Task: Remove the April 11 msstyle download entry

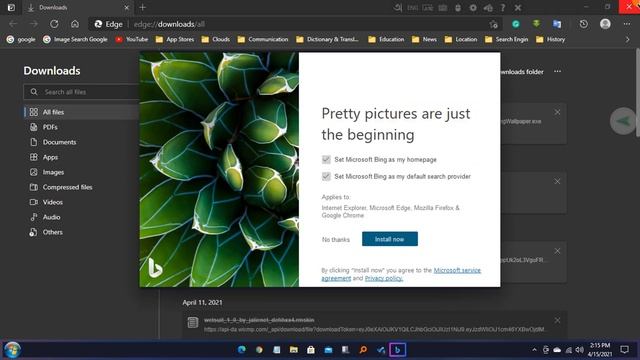Action: tap(557, 320)
